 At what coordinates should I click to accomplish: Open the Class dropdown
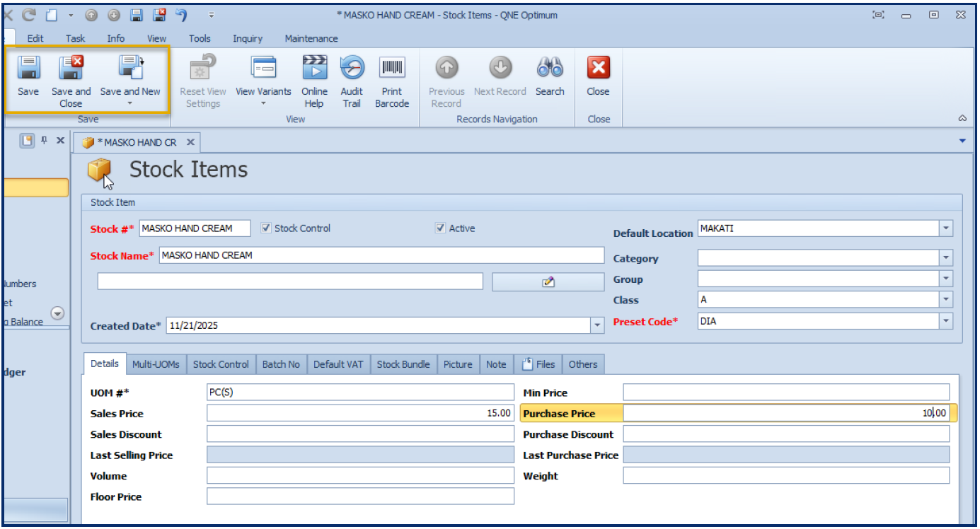tap(946, 300)
